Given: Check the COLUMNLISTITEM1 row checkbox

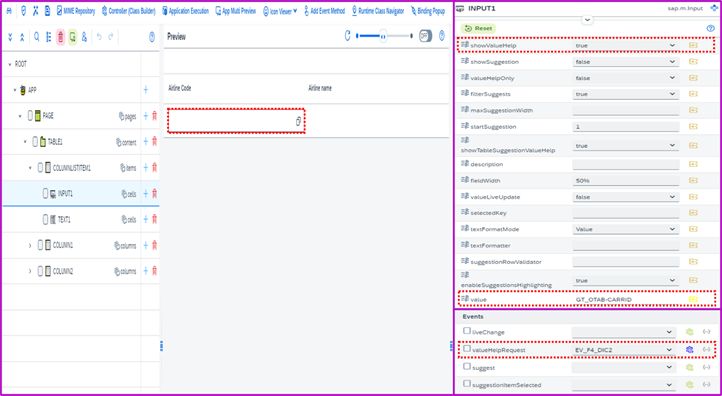Looking at the screenshot, I should (40, 168).
